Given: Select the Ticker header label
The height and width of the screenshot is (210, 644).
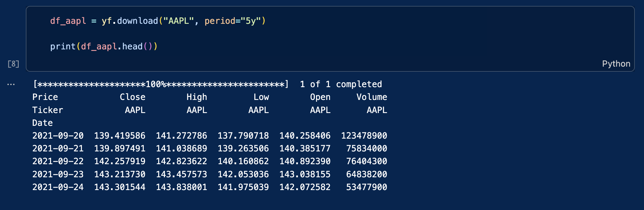Looking at the screenshot, I should (47, 110).
